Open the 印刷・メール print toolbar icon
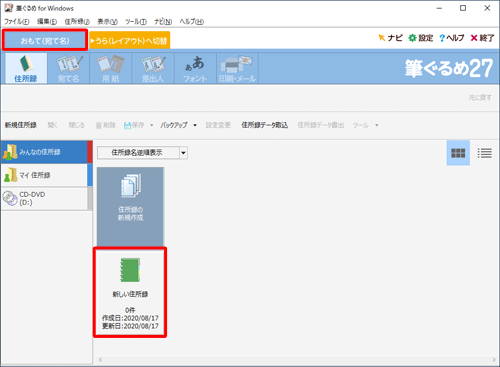This screenshot has width=500, height=367. tap(238, 69)
